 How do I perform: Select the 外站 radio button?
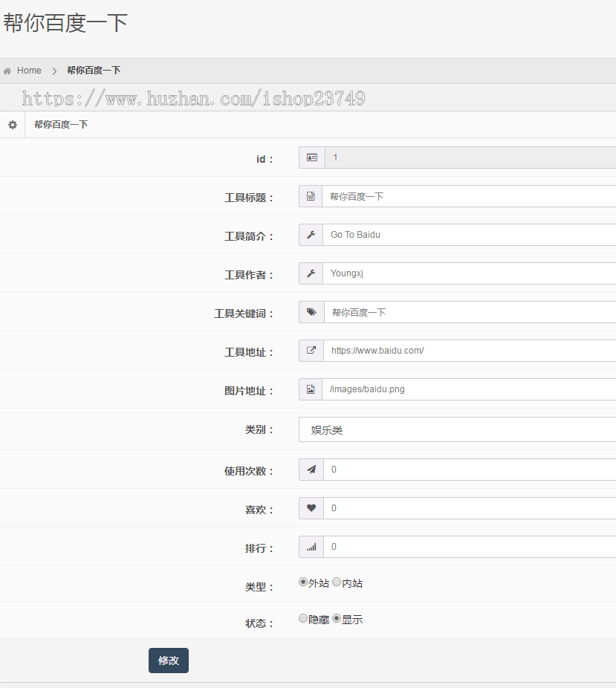coord(302,582)
